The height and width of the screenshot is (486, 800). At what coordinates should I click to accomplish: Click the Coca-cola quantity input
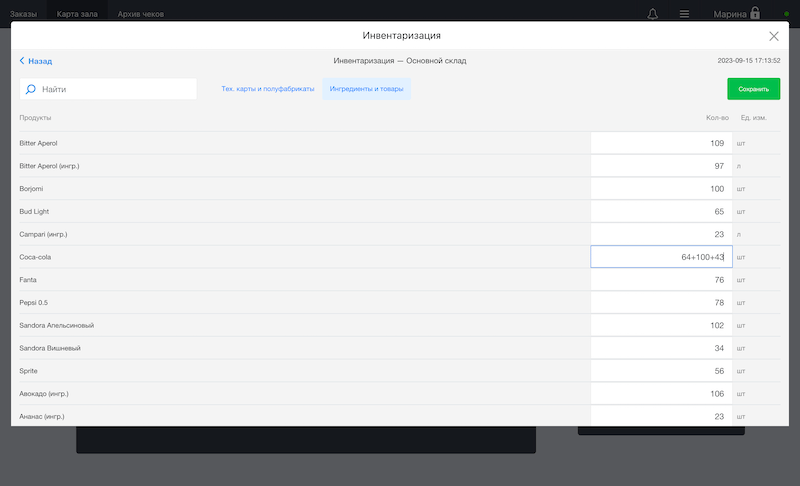click(x=660, y=257)
